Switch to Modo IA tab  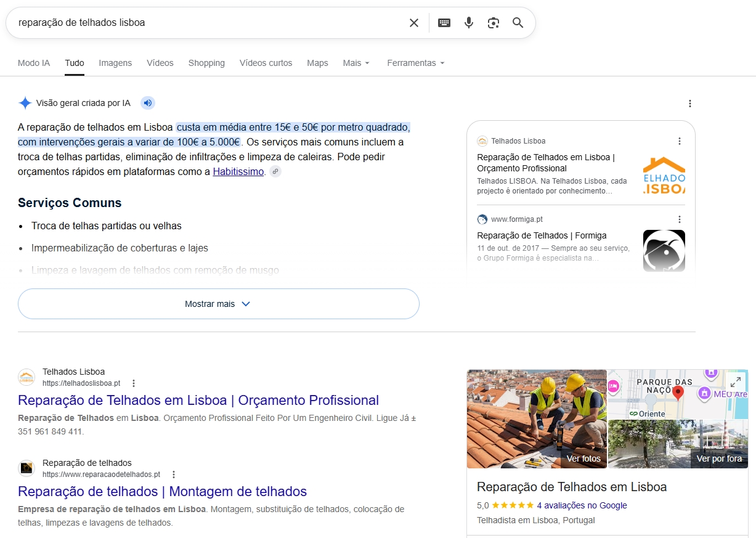click(34, 63)
